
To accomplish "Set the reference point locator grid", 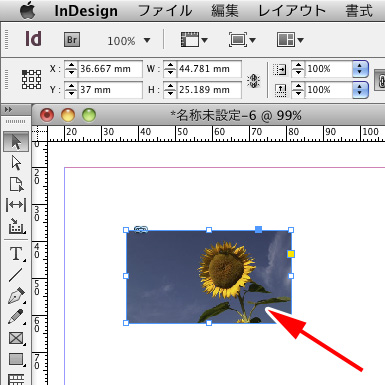I will [x=32, y=79].
